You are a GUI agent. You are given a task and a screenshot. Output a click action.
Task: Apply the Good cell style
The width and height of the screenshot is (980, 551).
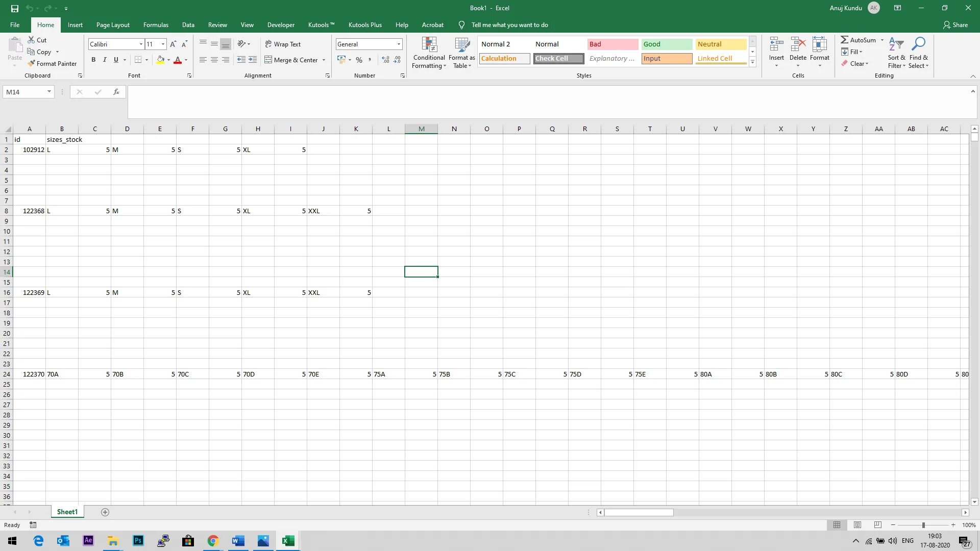coord(666,44)
